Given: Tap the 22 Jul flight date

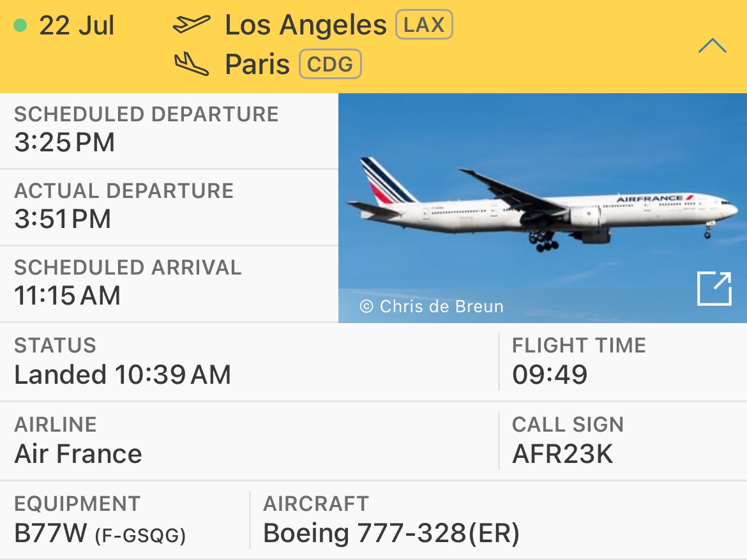Looking at the screenshot, I should point(77,26).
